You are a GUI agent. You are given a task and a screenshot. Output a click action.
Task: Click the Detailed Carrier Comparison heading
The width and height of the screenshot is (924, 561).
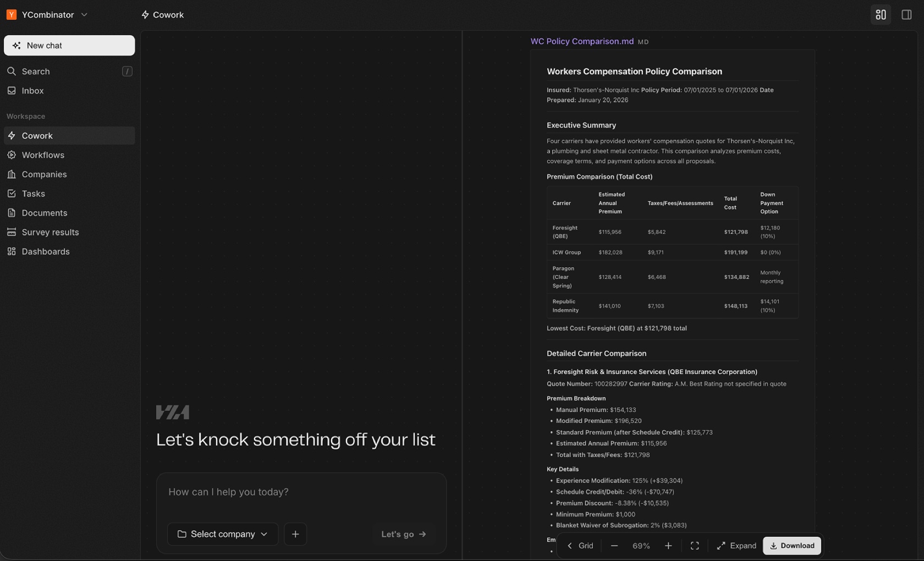596,354
